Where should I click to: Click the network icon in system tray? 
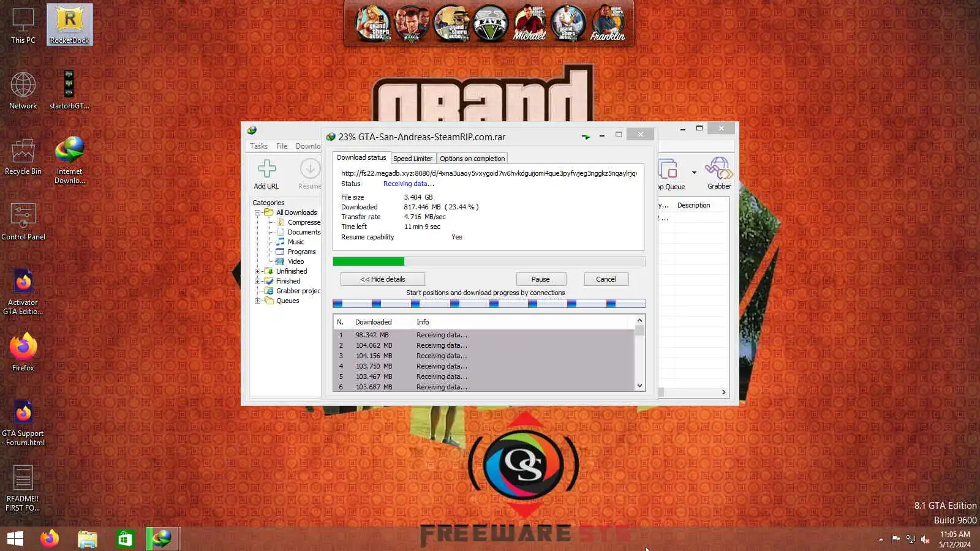[x=911, y=539]
